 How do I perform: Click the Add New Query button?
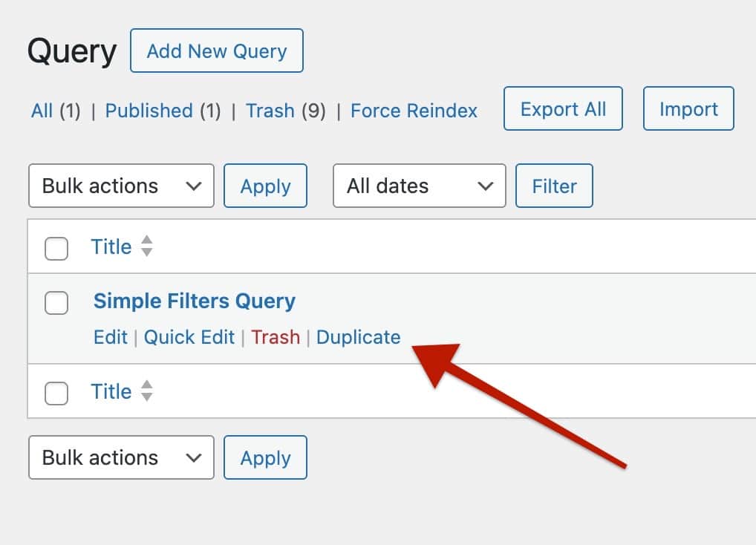pos(216,50)
